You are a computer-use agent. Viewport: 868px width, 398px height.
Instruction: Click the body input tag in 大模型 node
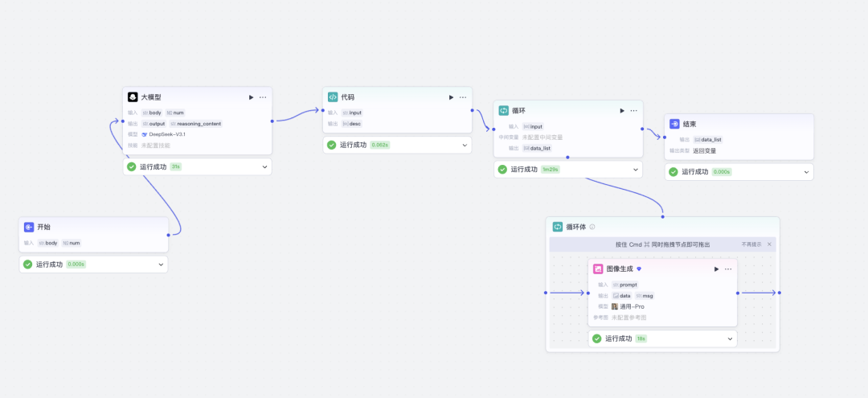(x=152, y=113)
